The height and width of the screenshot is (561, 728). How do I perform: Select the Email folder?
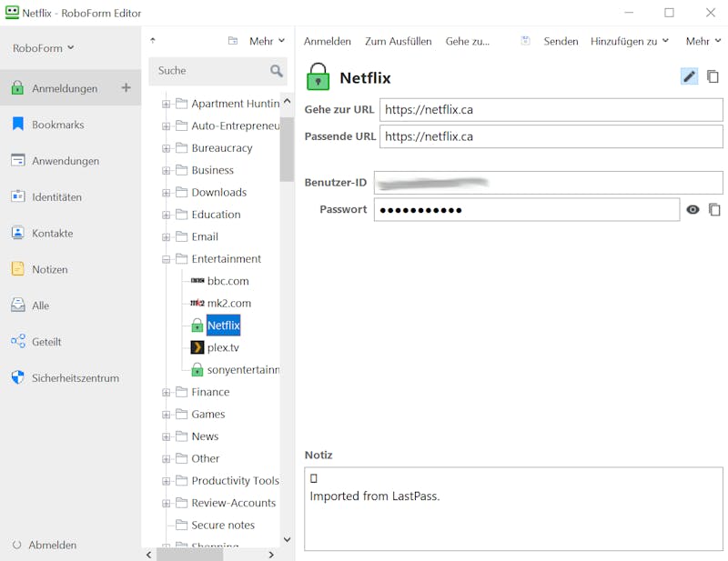(x=205, y=236)
